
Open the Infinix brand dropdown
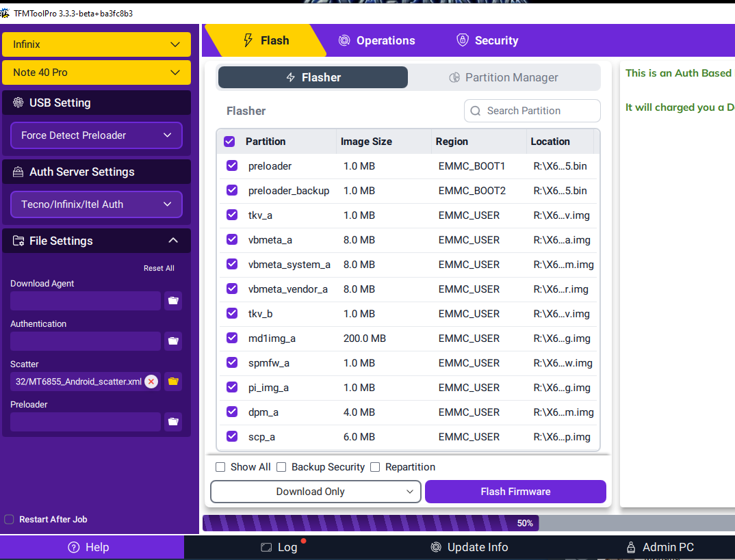coord(96,44)
